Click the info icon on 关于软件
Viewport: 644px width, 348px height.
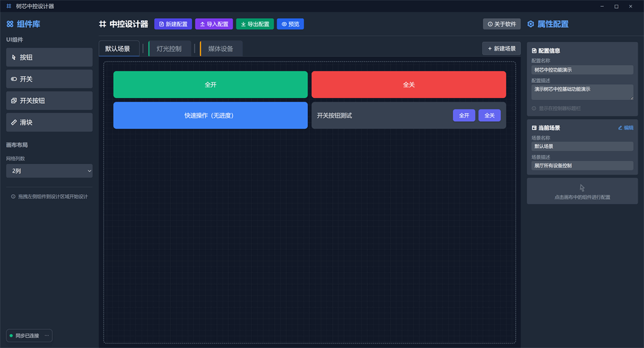coord(490,24)
